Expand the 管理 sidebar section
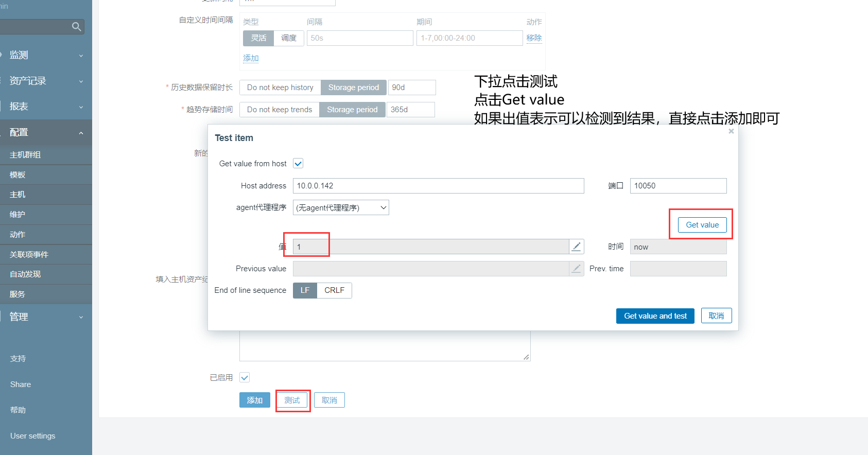This screenshot has width=868, height=455. tap(46, 317)
